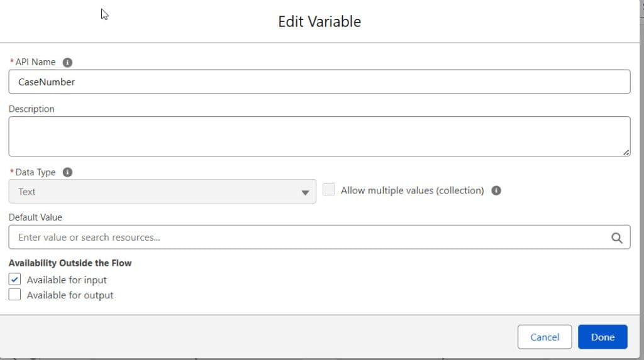Screen dimensions: 644x360
Task: Click the API Name info icon
Action: click(x=67, y=62)
